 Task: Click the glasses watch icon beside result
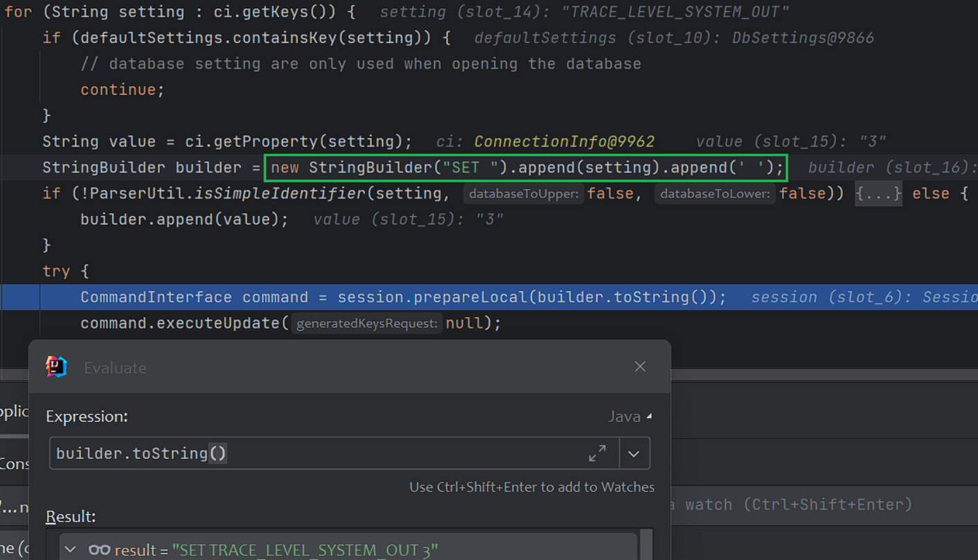tap(99, 550)
